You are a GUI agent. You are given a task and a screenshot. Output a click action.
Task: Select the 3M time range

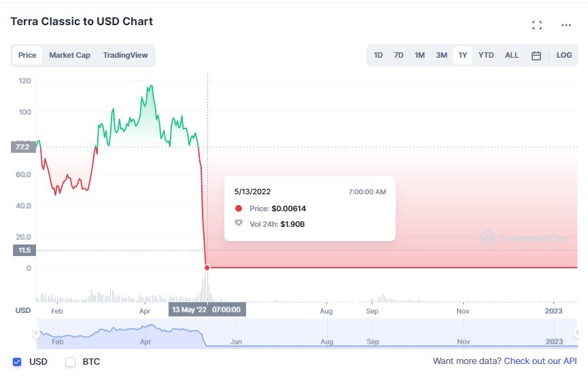441,55
